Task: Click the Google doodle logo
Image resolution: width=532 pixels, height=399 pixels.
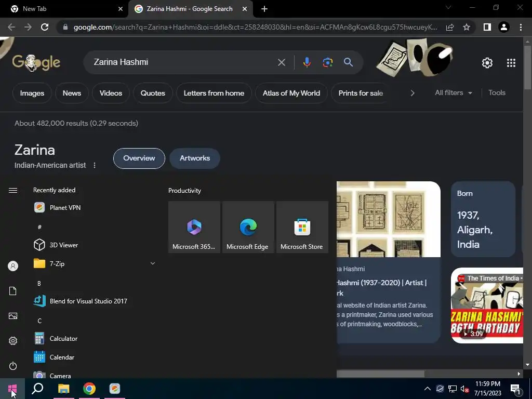Action: [x=36, y=62]
